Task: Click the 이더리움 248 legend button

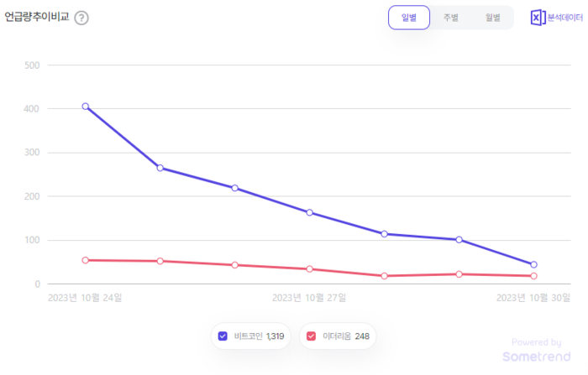Action: click(x=338, y=336)
